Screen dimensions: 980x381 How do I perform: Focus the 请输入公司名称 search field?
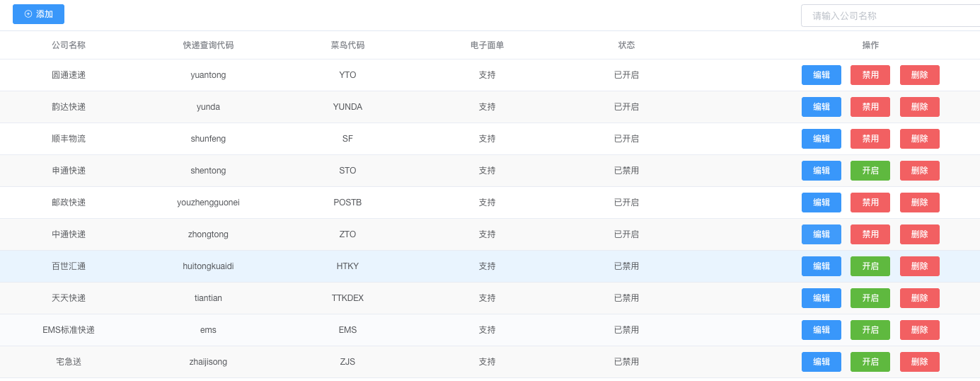tap(890, 16)
